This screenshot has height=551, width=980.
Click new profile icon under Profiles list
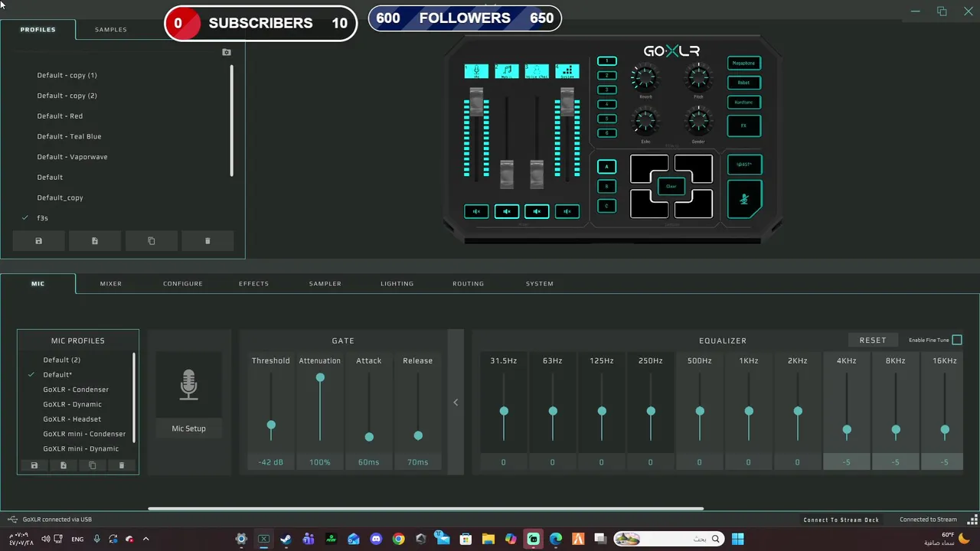coord(95,241)
